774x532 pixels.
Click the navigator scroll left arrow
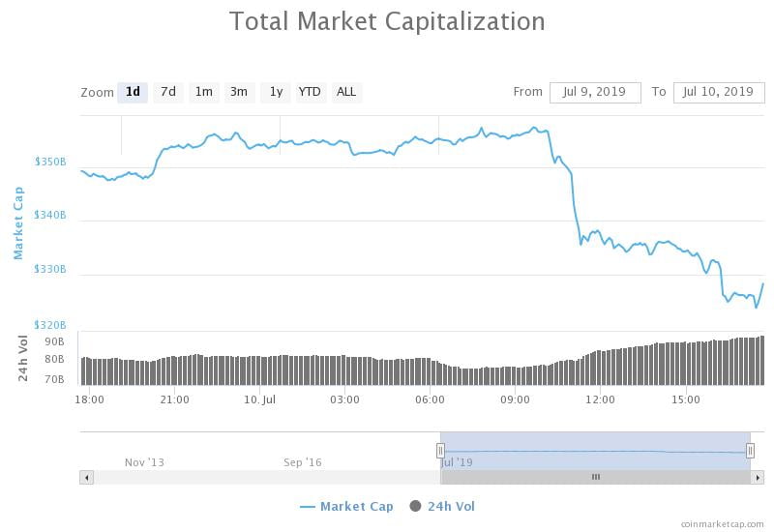coord(87,477)
